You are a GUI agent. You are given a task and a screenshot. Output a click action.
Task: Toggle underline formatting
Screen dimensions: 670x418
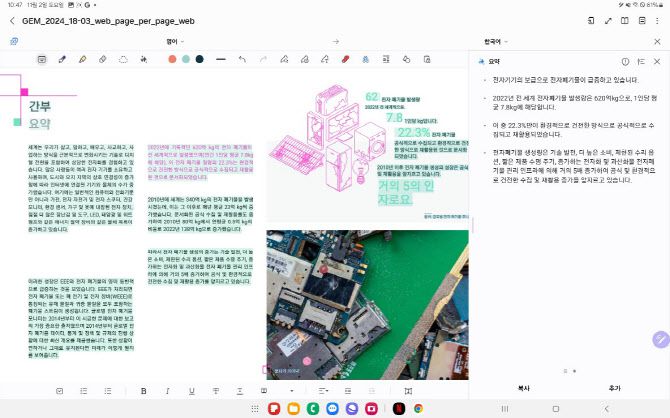(x=191, y=391)
